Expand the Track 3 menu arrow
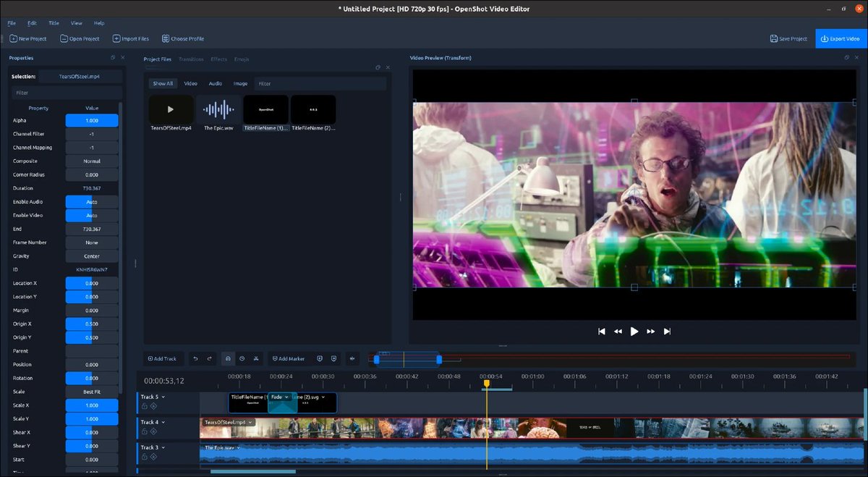Screen dimensions: 868x477 163,447
